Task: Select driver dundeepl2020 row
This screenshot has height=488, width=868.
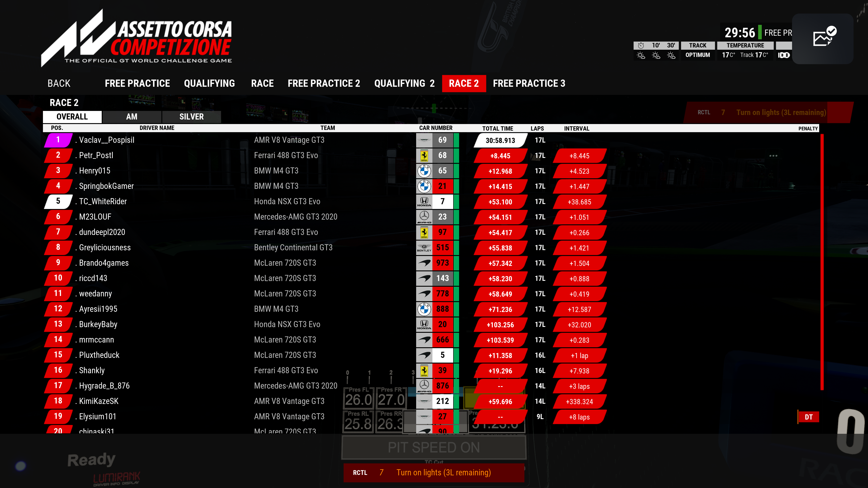Action: (431, 232)
